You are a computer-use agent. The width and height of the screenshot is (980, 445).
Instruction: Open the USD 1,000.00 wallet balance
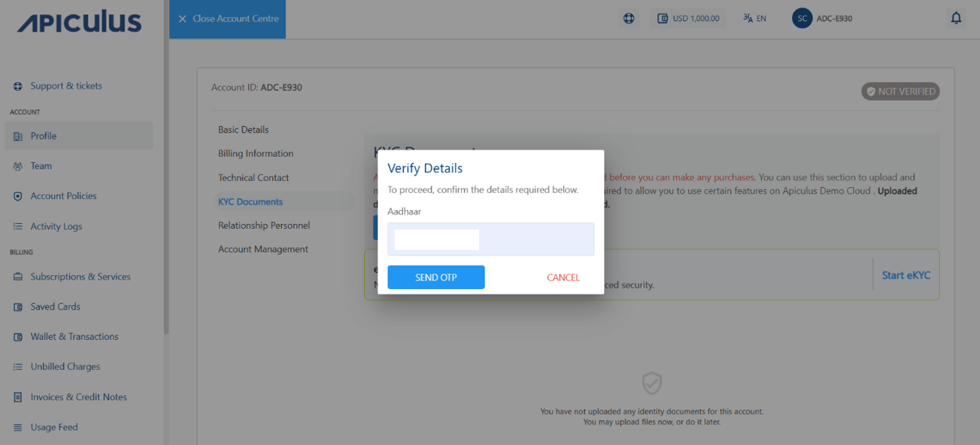point(688,18)
